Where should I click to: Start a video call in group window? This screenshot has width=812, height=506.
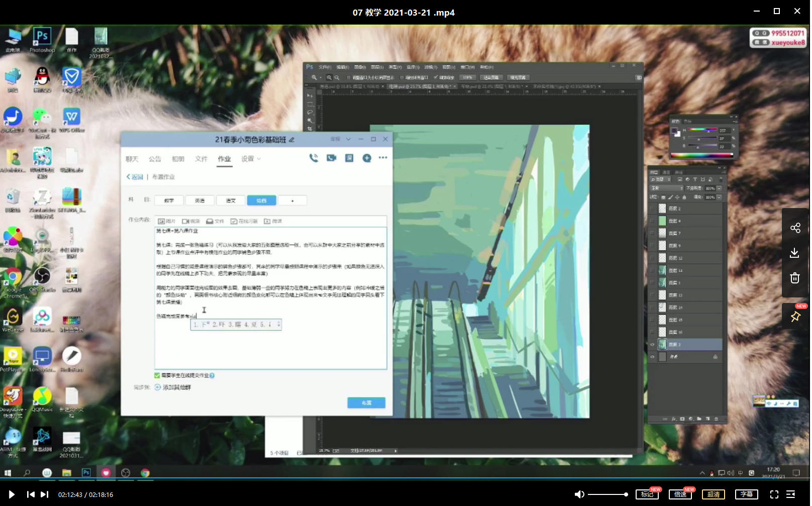point(331,158)
